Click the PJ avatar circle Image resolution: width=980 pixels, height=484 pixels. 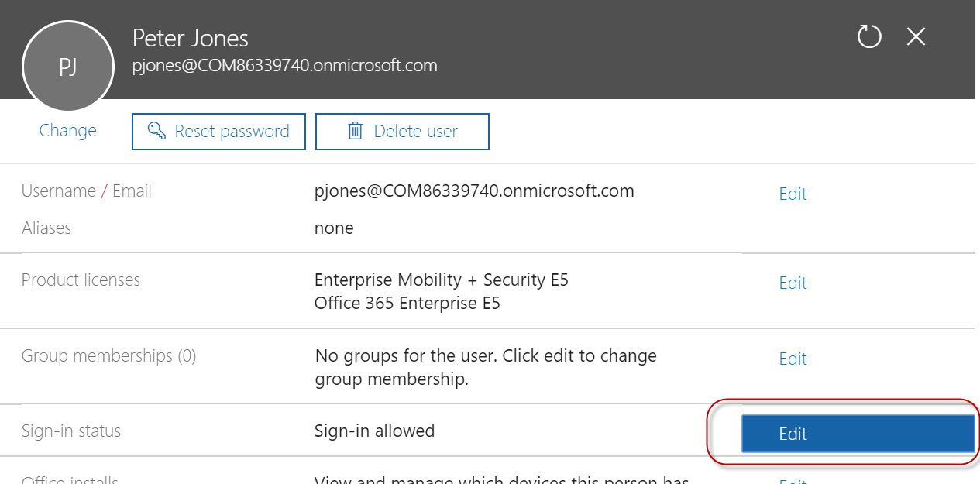coord(67,67)
